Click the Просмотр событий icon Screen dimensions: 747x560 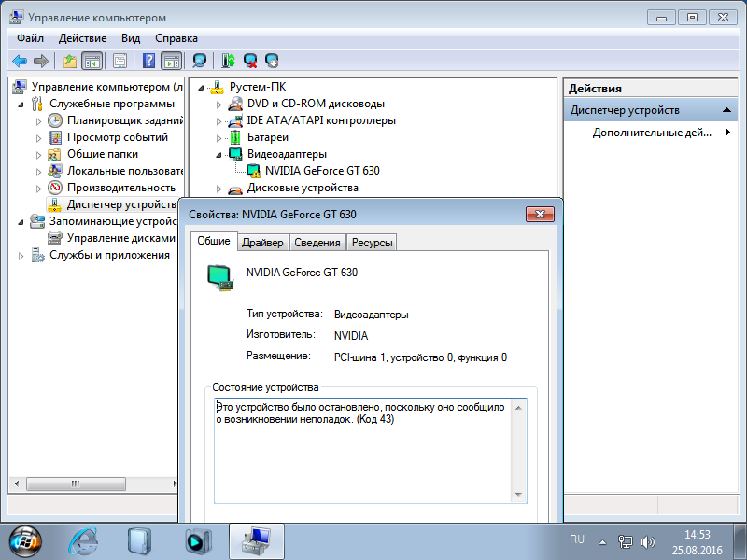click(55, 137)
